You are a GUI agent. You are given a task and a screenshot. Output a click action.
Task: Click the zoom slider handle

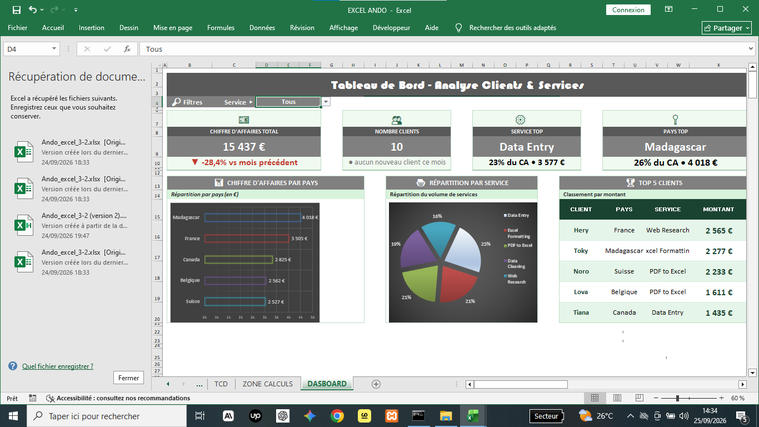click(677, 398)
